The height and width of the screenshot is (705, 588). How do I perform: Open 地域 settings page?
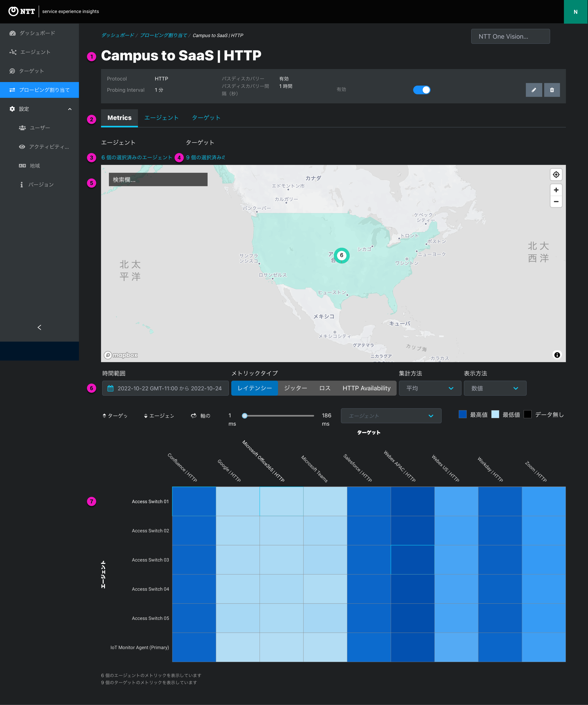click(x=39, y=165)
